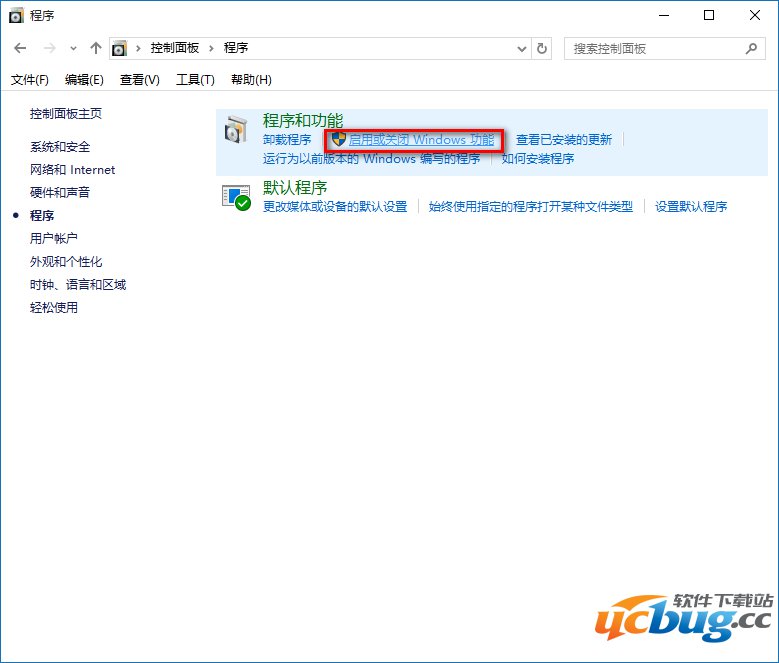Click the Up one level arrow
Image resolution: width=779 pixels, height=663 pixels.
click(96, 48)
